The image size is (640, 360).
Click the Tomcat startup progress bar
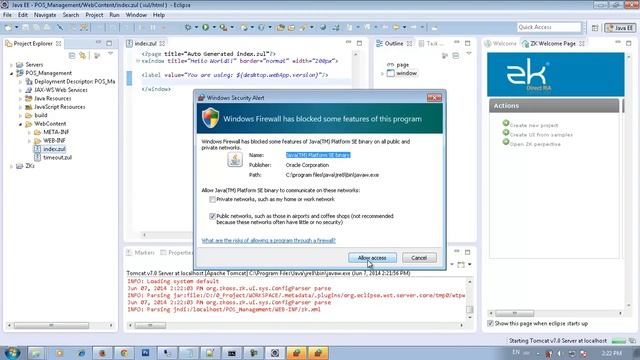618,340
